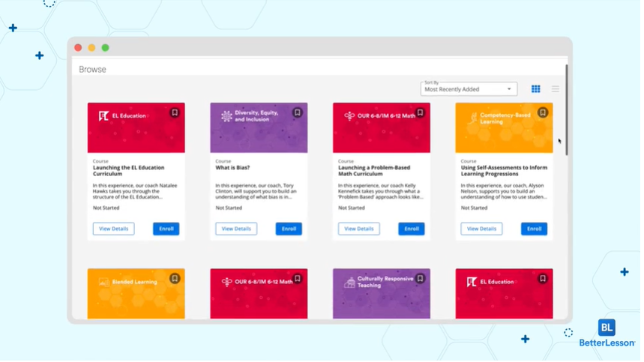The image size is (644, 362).
Task: Click the second-row EL Education logo icon
Action: pyautogui.click(x=475, y=283)
